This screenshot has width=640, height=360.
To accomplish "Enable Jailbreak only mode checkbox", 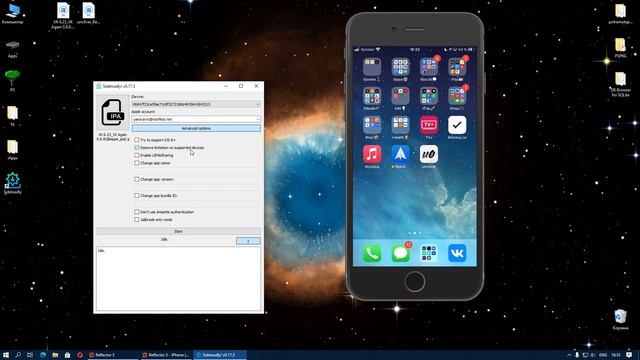I will (137, 220).
